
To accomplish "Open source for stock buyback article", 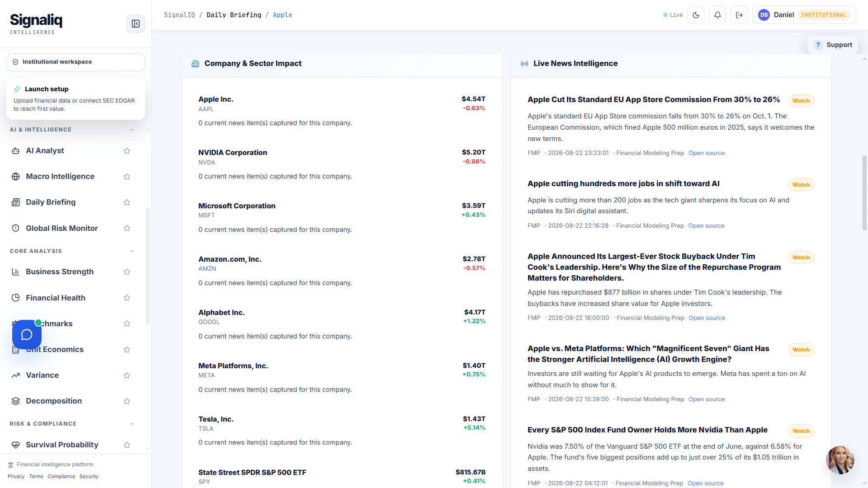I will 707,318.
